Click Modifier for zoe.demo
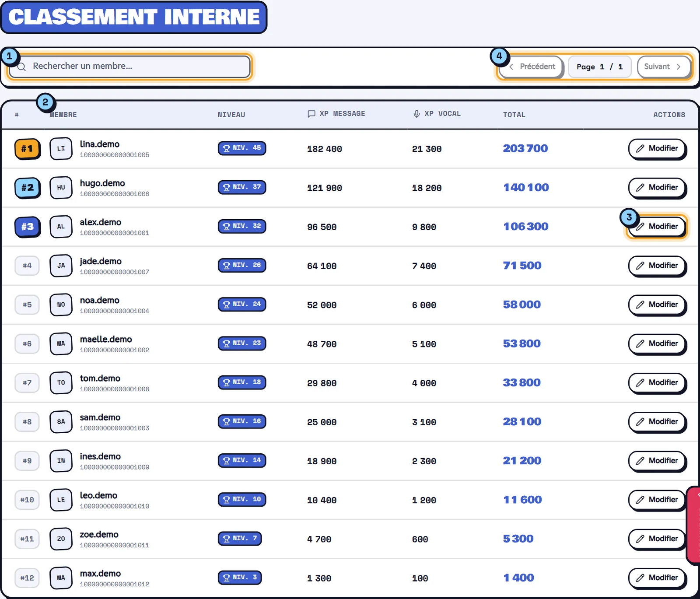Image resolution: width=700 pixels, height=599 pixels. pos(657,539)
